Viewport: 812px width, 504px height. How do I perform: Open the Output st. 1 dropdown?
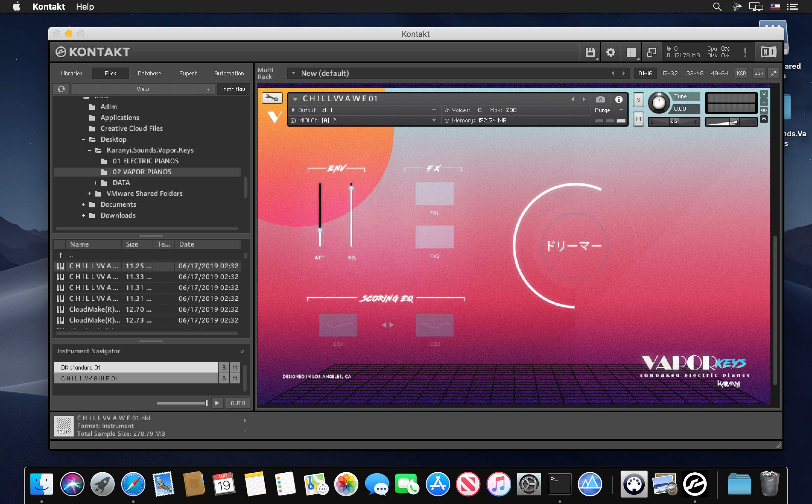pyautogui.click(x=364, y=110)
